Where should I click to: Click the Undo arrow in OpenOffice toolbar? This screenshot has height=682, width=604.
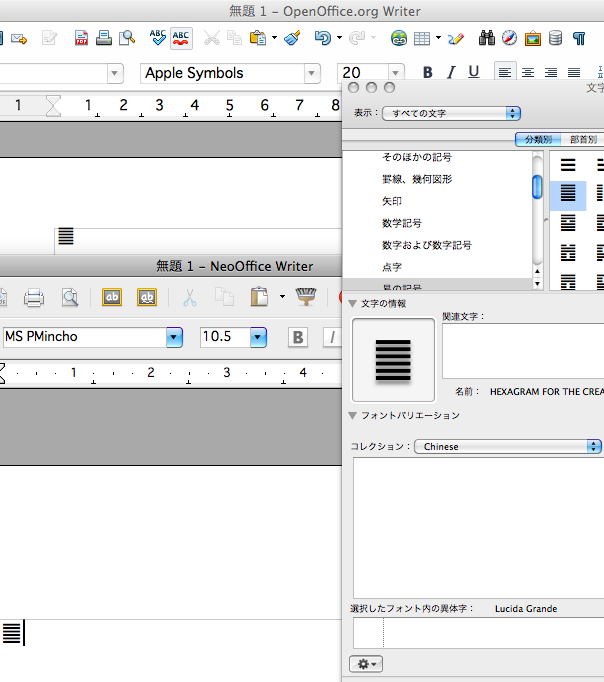coord(323,38)
